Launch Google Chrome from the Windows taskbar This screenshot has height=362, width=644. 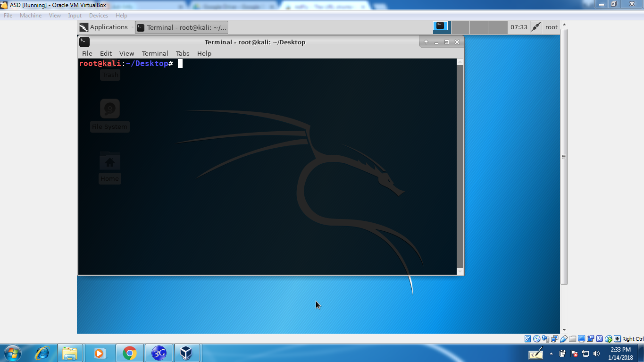[131, 353]
